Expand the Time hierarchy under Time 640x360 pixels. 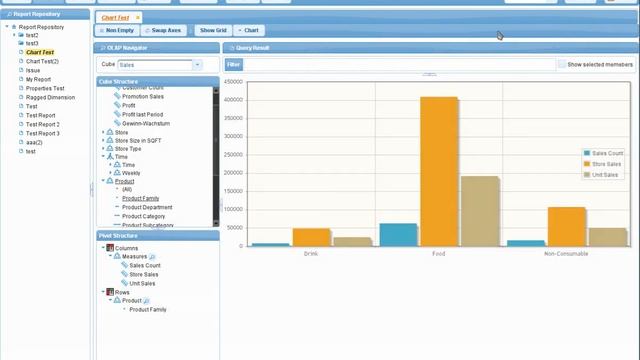110,164
